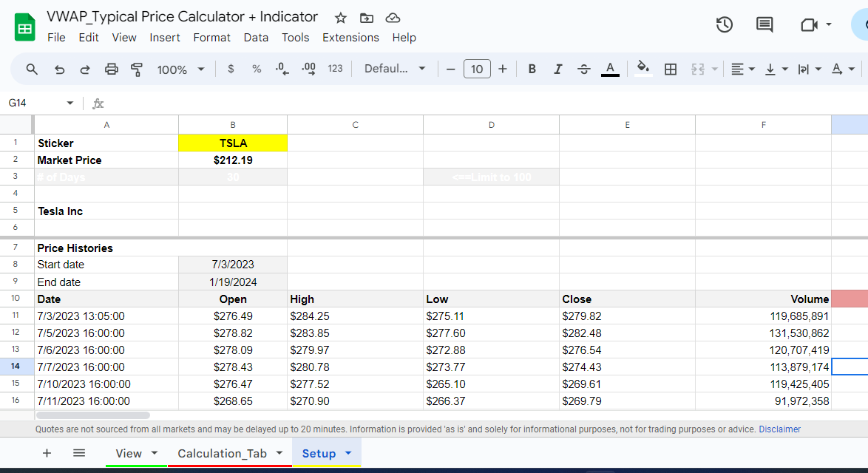Toggle strikethrough formatting

point(583,69)
